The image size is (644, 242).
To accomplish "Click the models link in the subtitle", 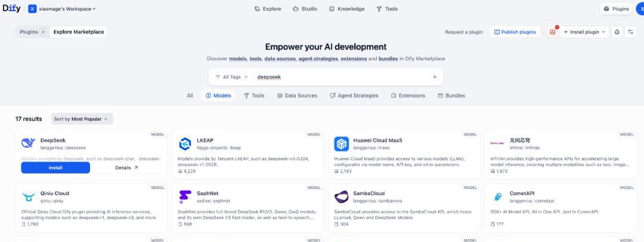I will (x=238, y=59).
